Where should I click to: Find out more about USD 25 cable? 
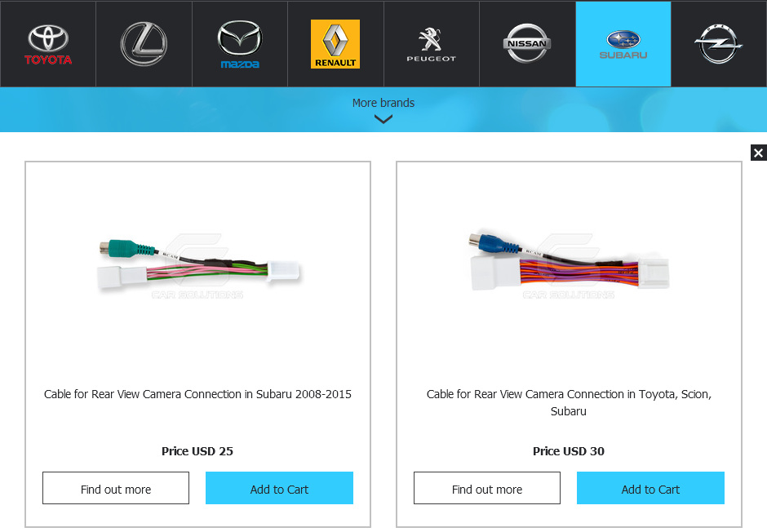pyautogui.click(x=116, y=488)
